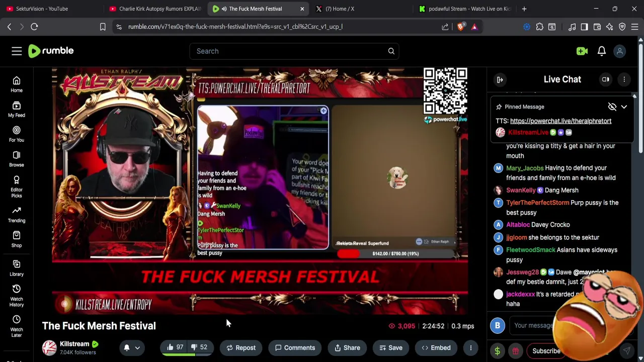Click the Rumble logo

coord(51,51)
